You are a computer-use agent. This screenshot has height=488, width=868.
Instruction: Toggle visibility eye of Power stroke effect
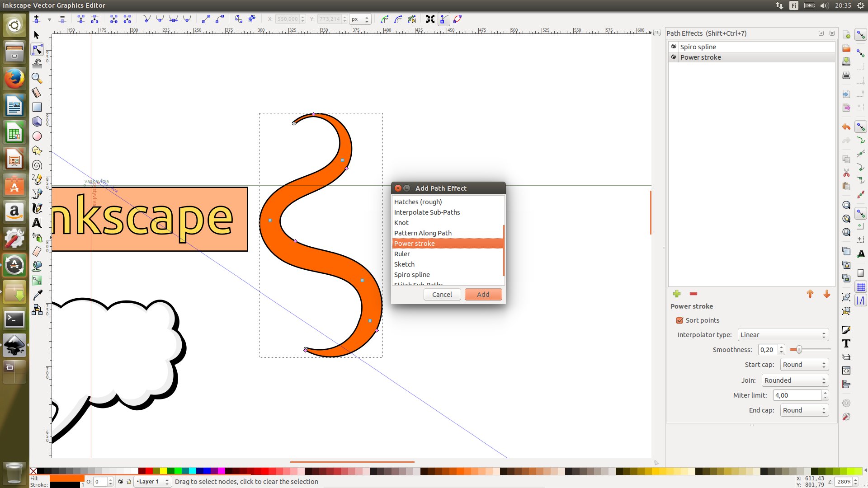click(674, 57)
